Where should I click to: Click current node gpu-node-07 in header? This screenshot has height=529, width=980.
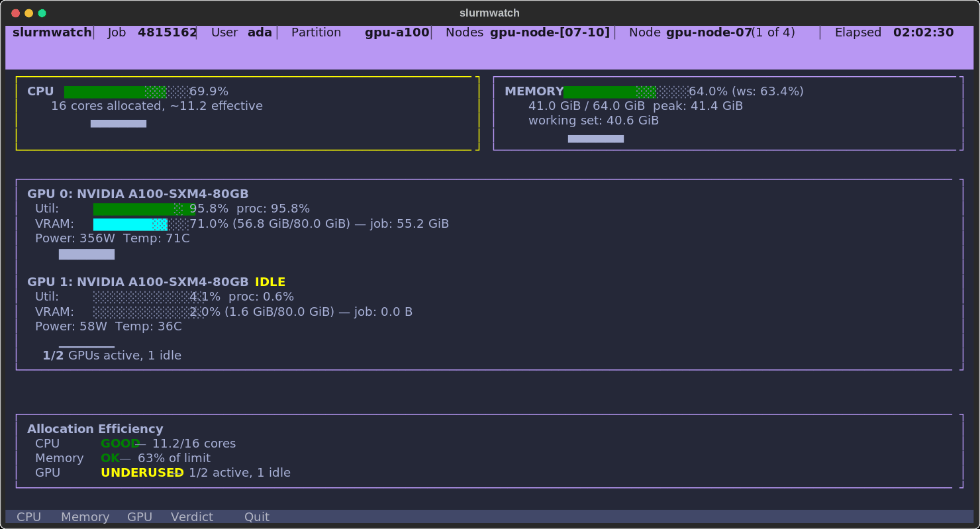pos(709,32)
